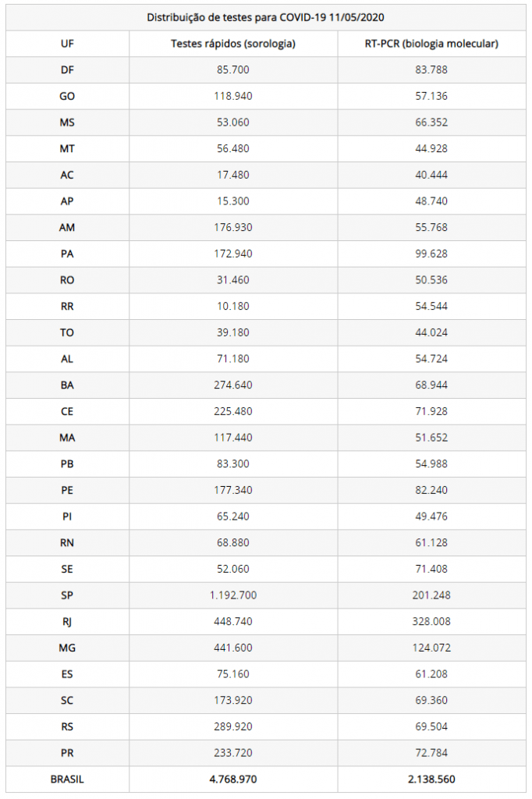Select the BRASIL total row label
This screenshot has width=532, height=799.
point(67,779)
